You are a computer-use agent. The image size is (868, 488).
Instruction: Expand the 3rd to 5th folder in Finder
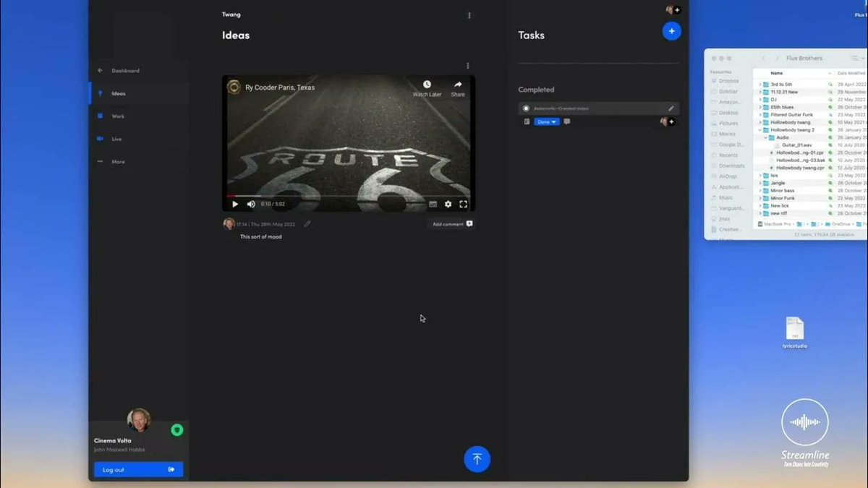pos(760,84)
